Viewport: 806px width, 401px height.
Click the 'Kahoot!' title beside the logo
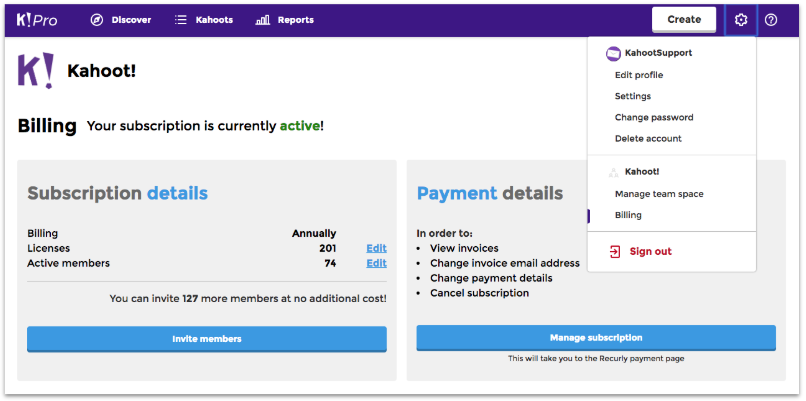(101, 71)
